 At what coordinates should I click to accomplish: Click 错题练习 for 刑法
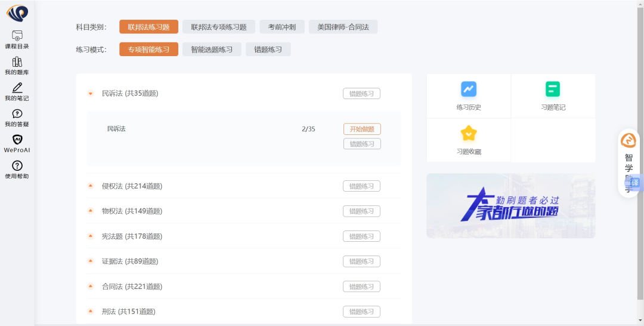point(361,312)
